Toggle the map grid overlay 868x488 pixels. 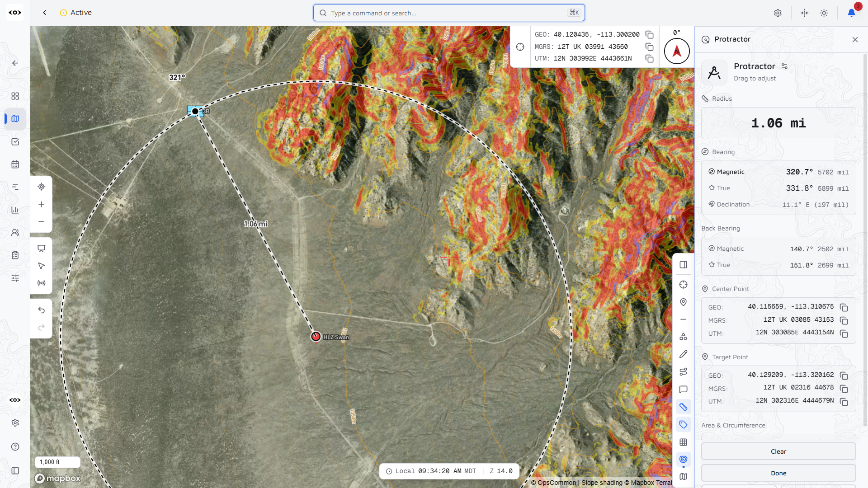pos(683,442)
